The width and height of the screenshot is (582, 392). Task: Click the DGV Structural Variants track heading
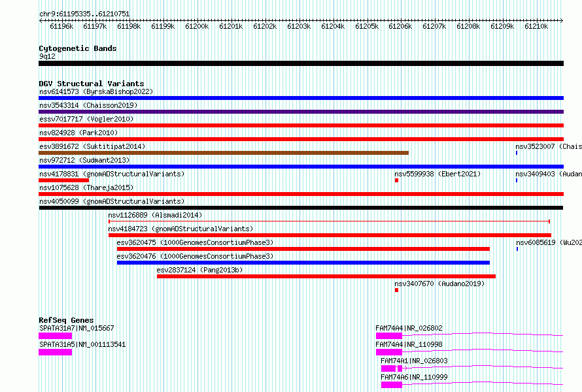click(92, 84)
